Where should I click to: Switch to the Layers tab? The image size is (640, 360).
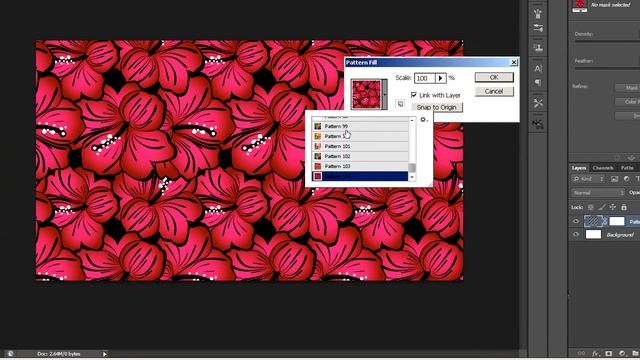579,168
